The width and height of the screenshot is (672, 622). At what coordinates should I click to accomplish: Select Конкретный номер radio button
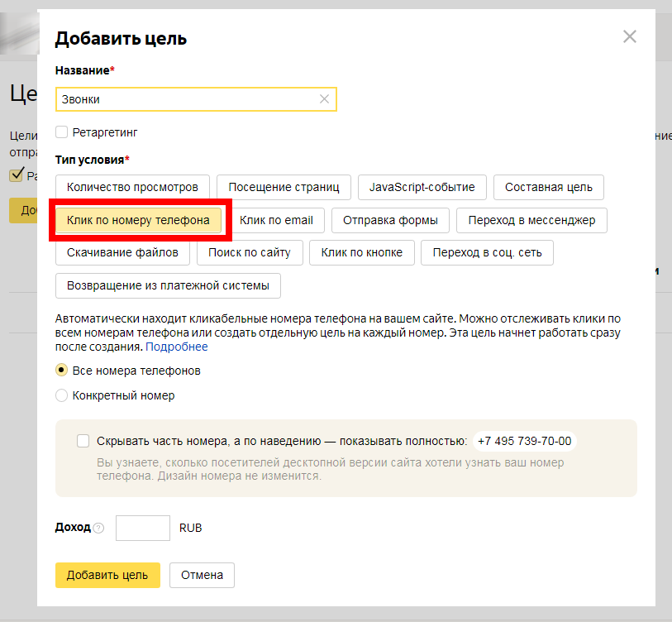(62, 395)
